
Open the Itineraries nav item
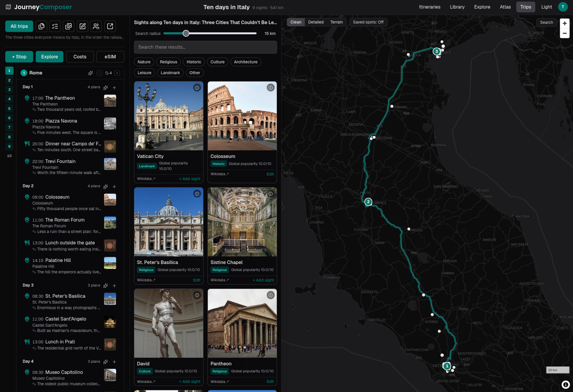pyautogui.click(x=430, y=7)
